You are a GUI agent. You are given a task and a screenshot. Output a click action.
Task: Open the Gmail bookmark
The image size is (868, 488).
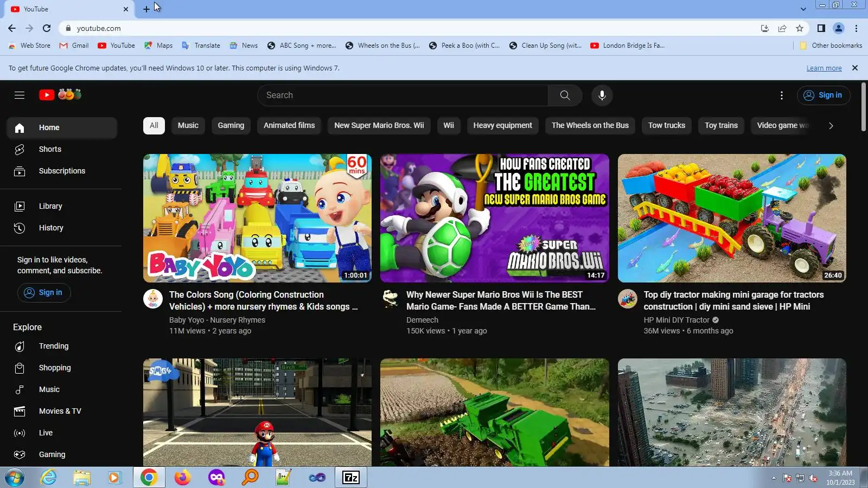tap(74, 46)
